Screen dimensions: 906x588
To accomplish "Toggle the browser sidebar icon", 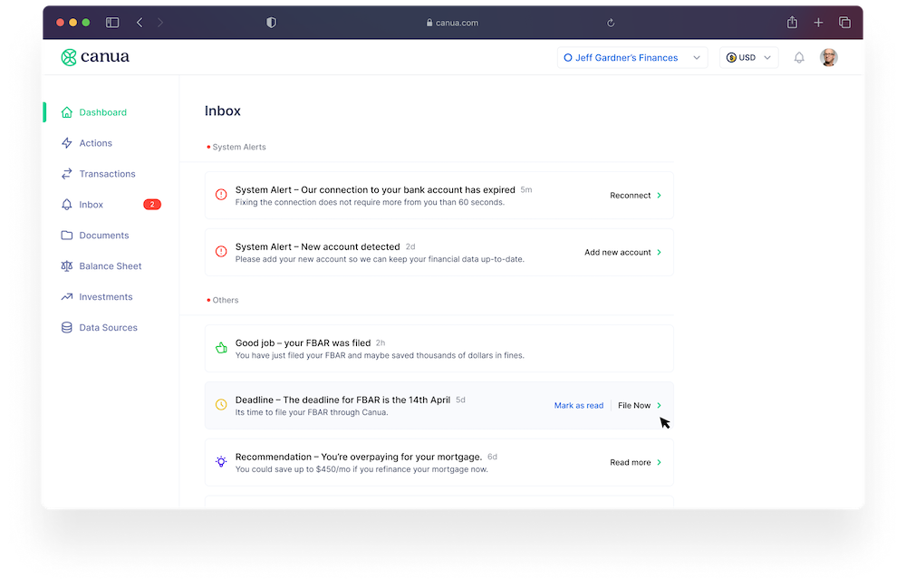I will click(112, 23).
